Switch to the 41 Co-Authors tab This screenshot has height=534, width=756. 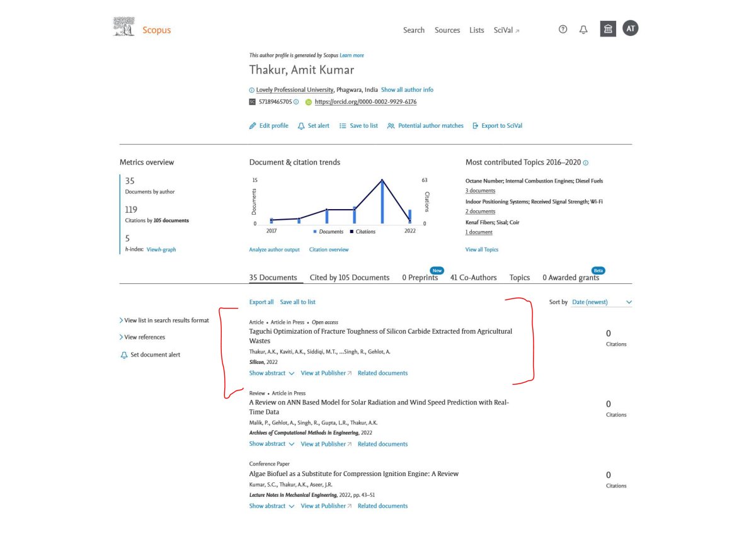[x=473, y=278]
